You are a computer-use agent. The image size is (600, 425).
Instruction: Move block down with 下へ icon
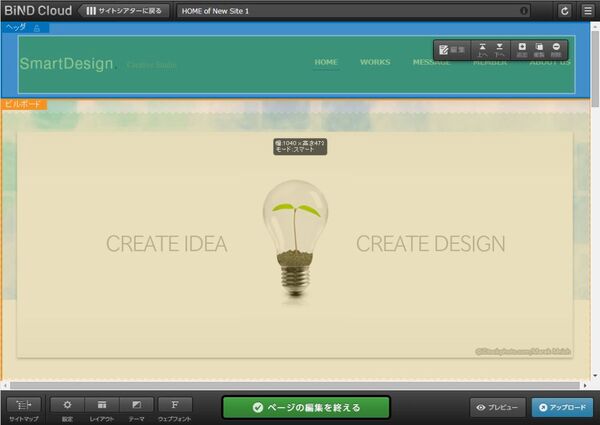click(500, 49)
